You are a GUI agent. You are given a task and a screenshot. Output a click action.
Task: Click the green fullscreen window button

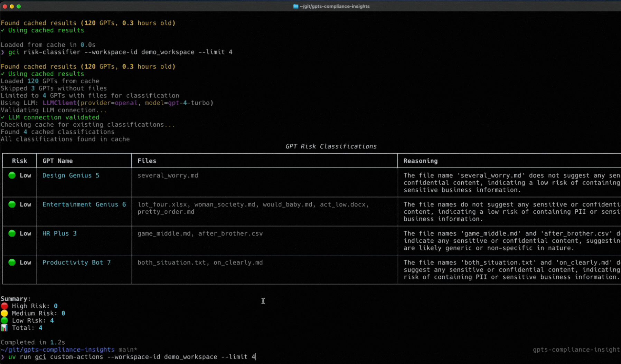pyautogui.click(x=19, y=6)
